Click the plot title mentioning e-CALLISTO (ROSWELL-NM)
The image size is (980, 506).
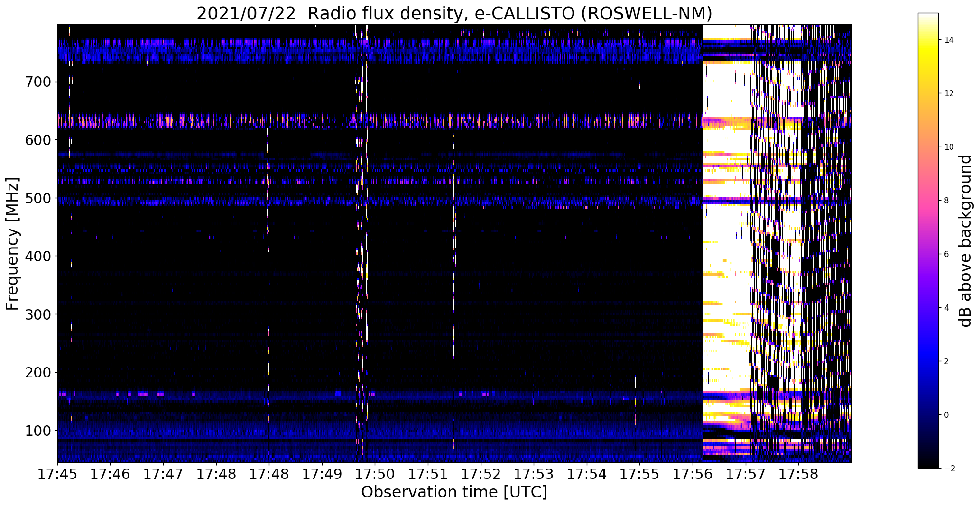(454, 13)
